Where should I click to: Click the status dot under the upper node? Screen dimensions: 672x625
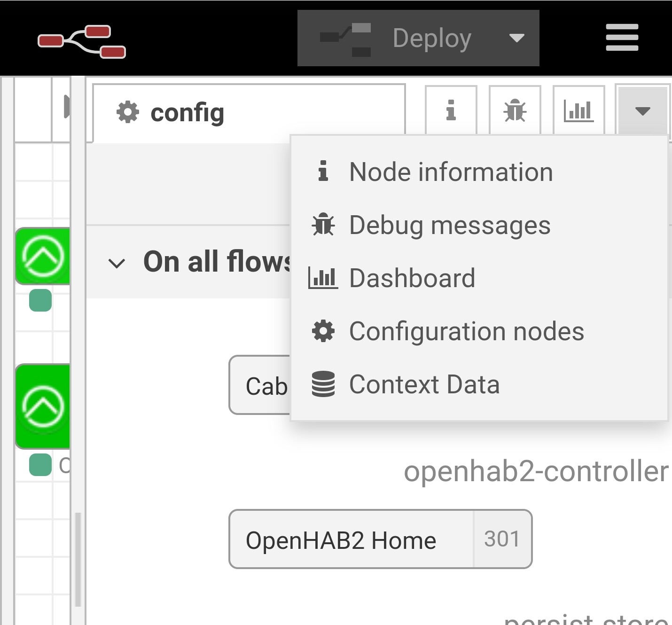tap(40, 300)
